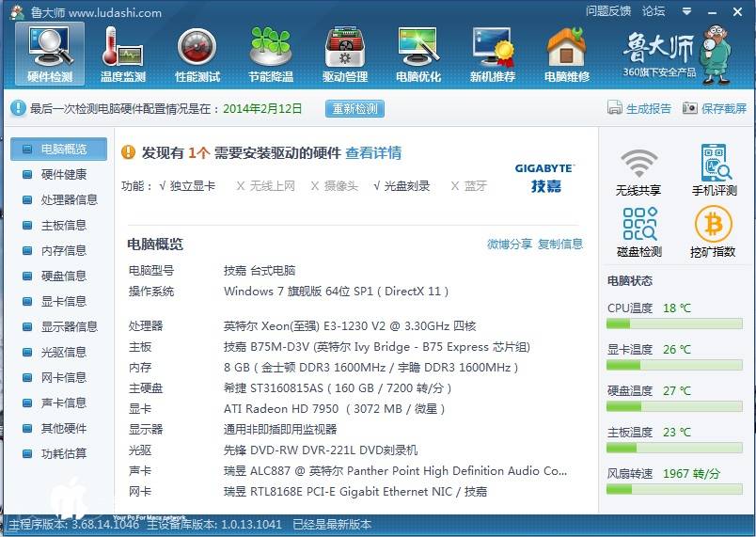Image resolution: width=756 pixels, height=537 pixels.
Task: Click the 技嘉 B75M-D3V motherboard text
Action: [377, 347]
